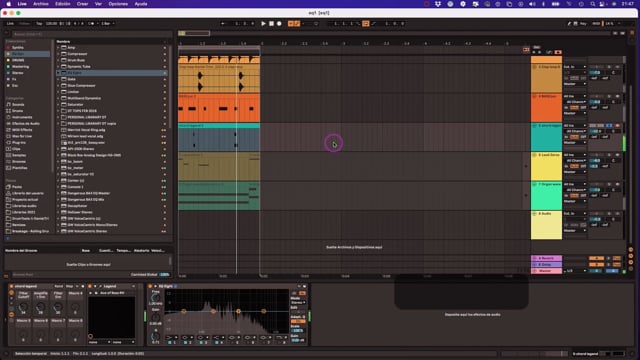This screenshot has height=360, width=640.
Task: Open the MIDI Effects category
Action: coord(22,130)
